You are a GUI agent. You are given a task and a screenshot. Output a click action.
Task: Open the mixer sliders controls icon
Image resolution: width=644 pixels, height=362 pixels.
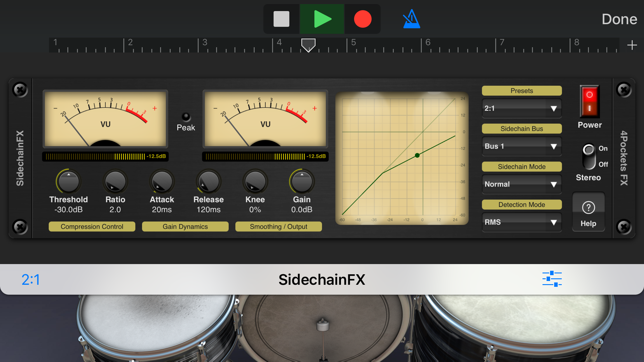pos(552,279)
